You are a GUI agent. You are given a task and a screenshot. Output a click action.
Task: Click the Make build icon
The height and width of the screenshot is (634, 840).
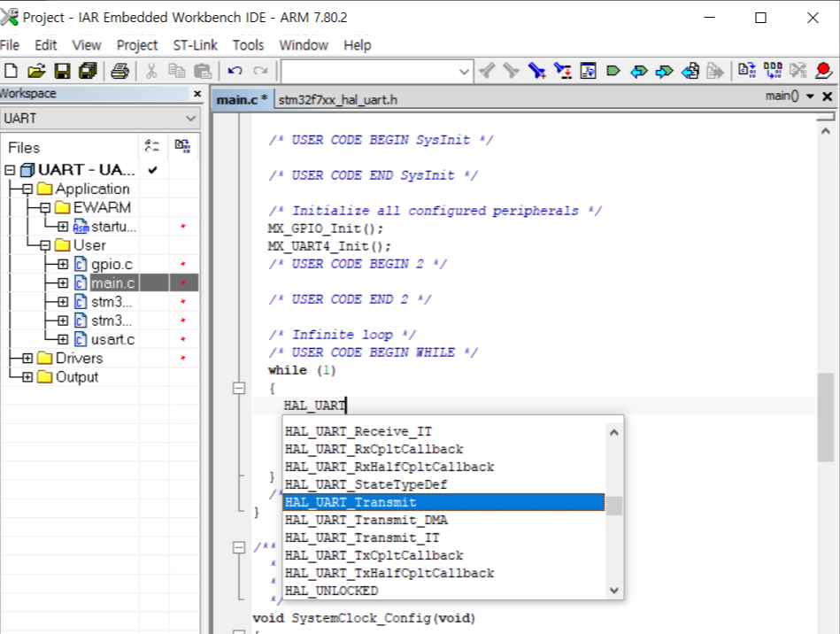tap(773, 70)
